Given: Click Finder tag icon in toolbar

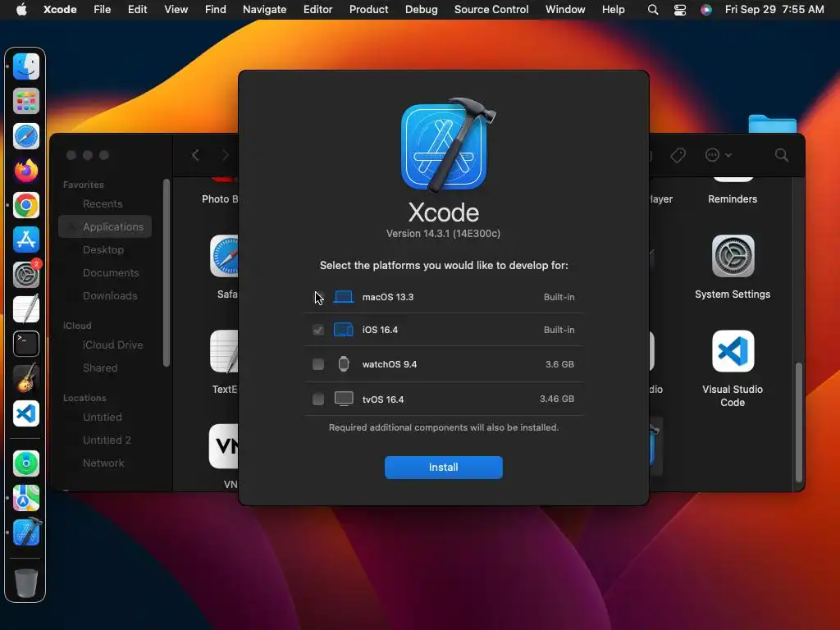Looking at the screenshot, I should click(678, 155).
